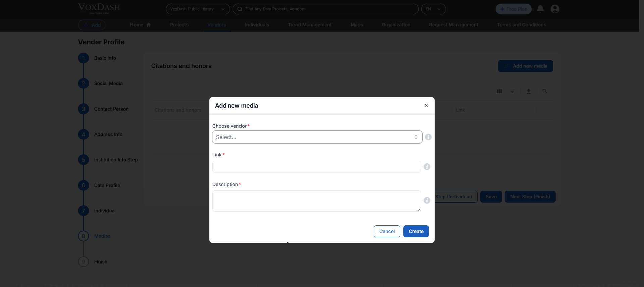Screen dimensions: 644x287
Task: Open Terms and Conditions tab
Action: coord(522,25)
